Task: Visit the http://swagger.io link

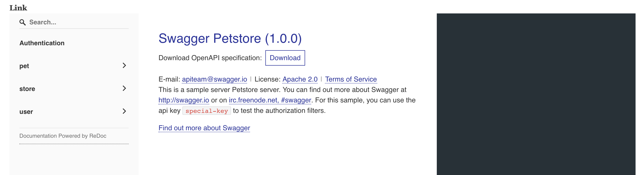Action: pyautogui.click(x=184, y=100)
